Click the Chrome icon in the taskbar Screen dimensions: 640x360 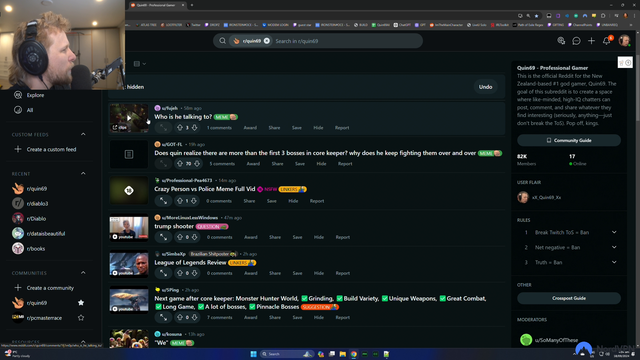[x=353, y=354]
